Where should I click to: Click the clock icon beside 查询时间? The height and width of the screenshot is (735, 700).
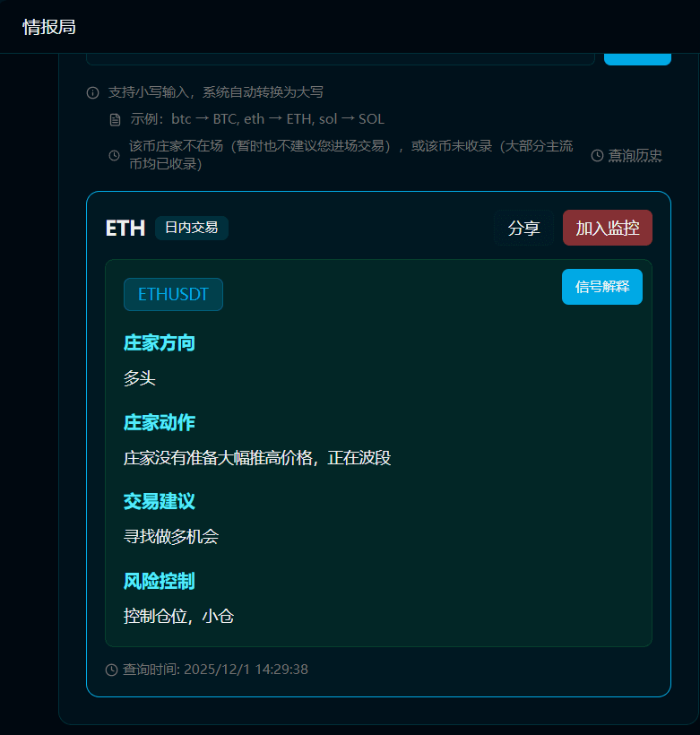click(111, 670)
